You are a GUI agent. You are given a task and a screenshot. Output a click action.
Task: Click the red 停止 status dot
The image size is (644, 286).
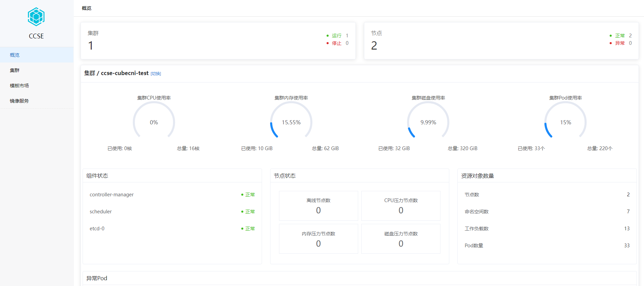click(328, 43)
